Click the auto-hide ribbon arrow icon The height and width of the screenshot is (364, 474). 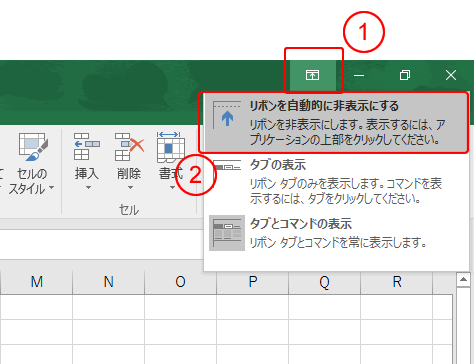coord(227,115)
